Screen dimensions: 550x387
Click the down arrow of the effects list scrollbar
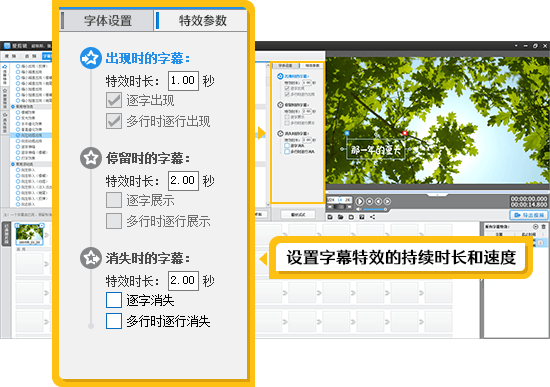(268, 204)
